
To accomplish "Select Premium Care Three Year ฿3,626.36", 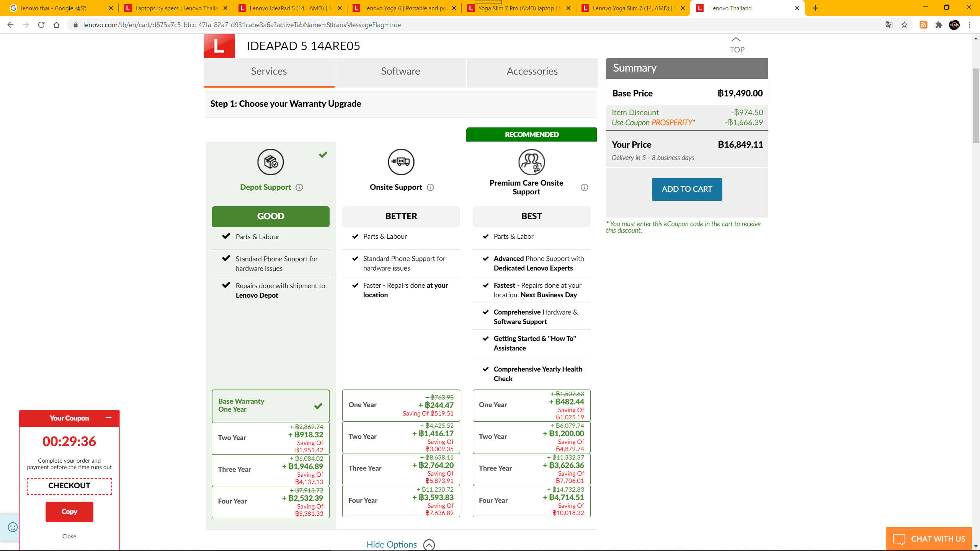I will [x=532, y=469].
